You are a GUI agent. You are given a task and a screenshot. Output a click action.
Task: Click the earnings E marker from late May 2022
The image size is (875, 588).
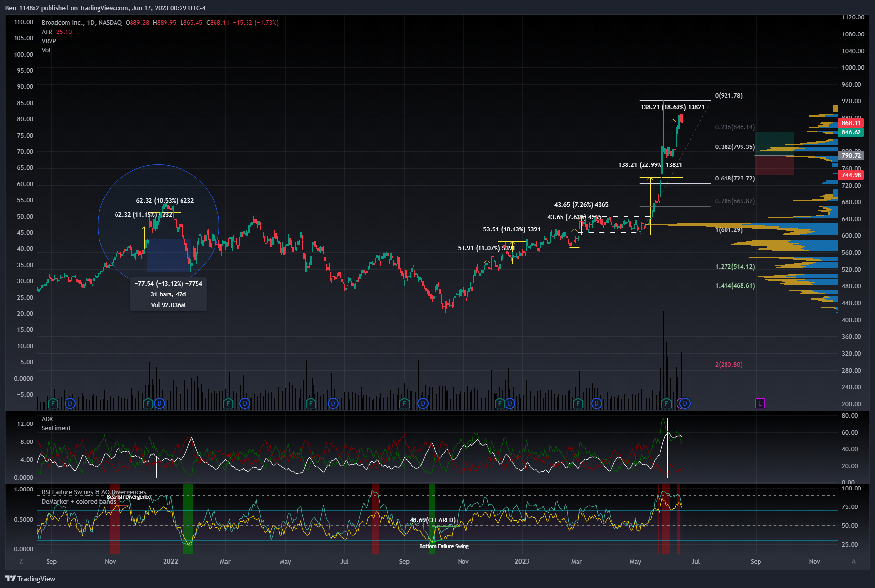tap(311, 403)
